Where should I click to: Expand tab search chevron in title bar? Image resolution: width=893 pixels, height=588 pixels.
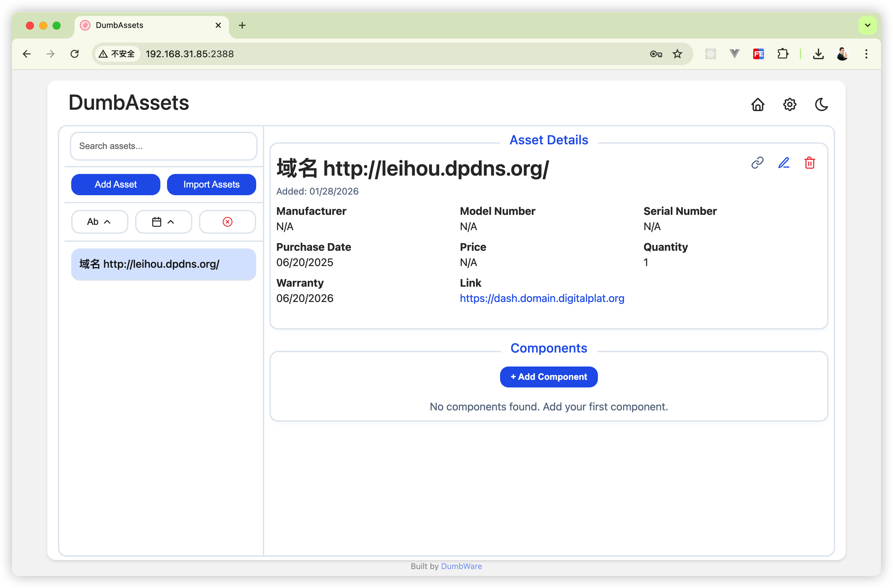[x=867, y=25]
